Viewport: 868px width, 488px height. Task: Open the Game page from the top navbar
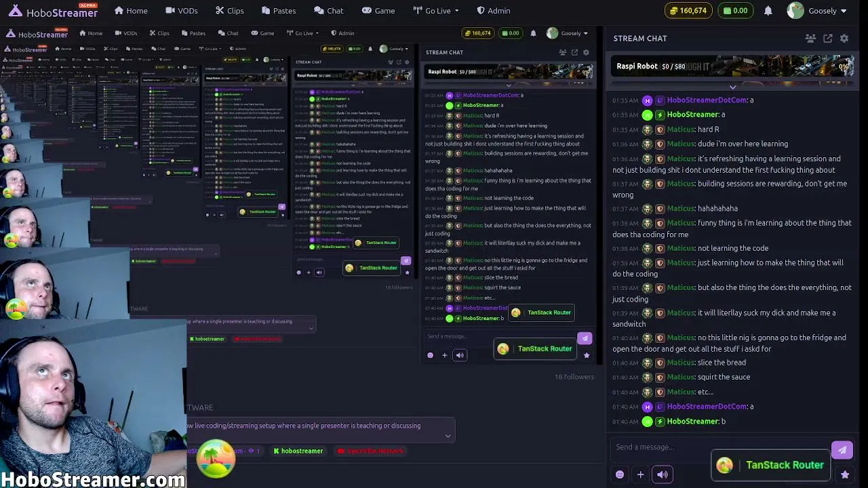[x=378, y=11]
